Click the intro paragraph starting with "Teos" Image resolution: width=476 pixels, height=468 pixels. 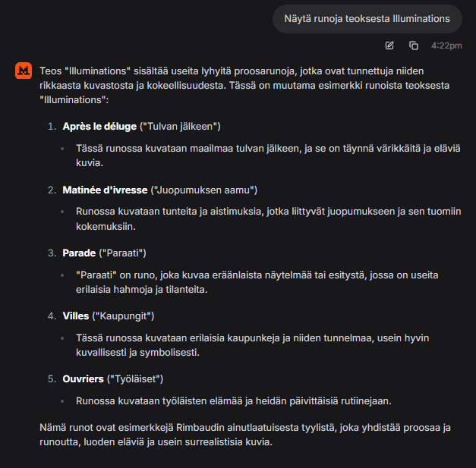click(241, 85)
